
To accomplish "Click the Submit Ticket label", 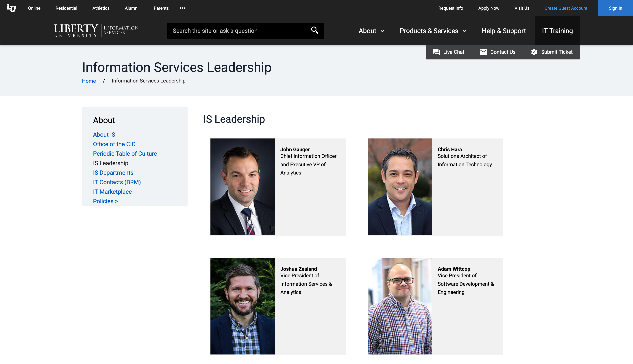I will pos(557,52).
